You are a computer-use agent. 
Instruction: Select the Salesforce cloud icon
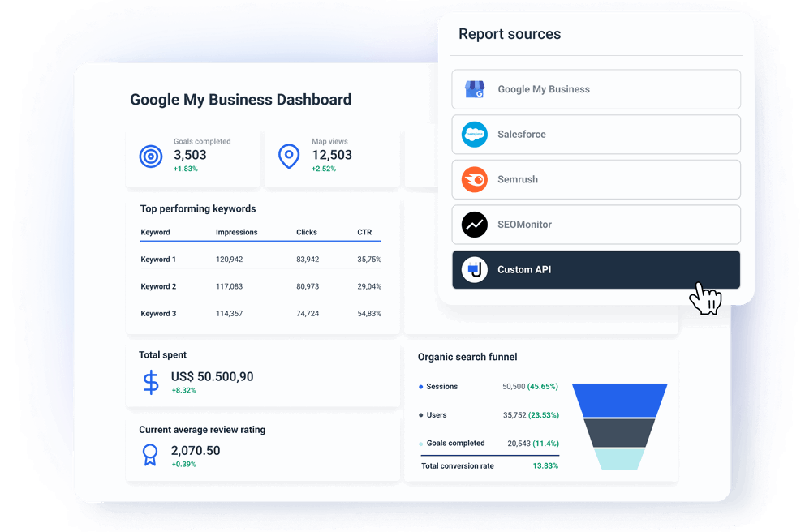point(474,135)
